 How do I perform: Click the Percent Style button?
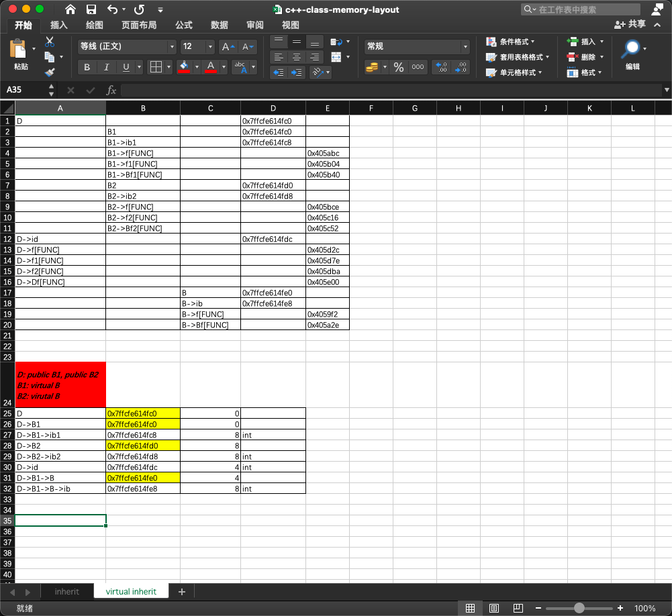[x=399, y=67]
